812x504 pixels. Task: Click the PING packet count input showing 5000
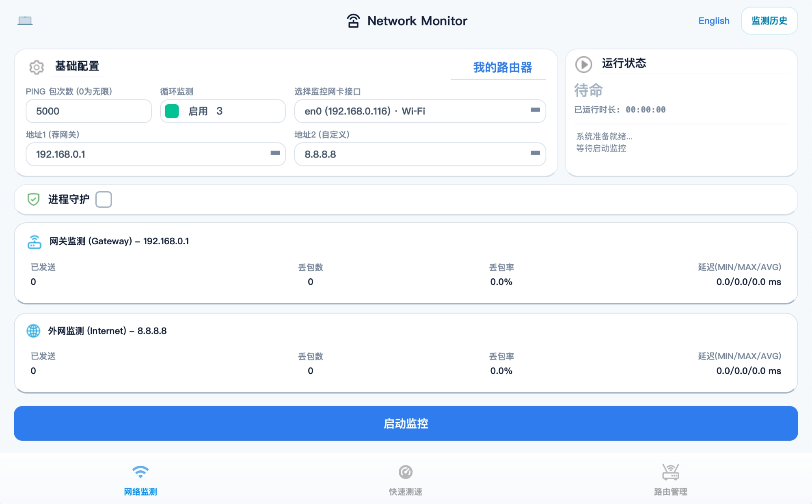(88, 111)
